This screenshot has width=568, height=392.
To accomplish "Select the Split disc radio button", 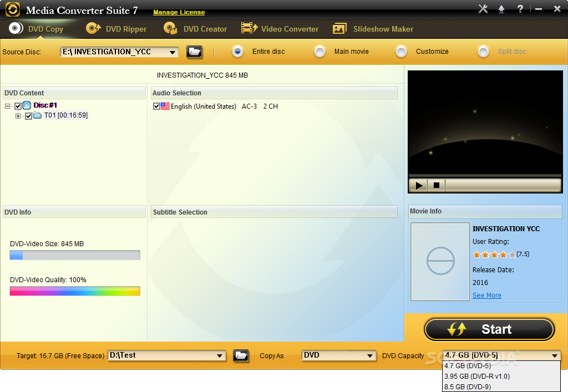I will [483, 52].
